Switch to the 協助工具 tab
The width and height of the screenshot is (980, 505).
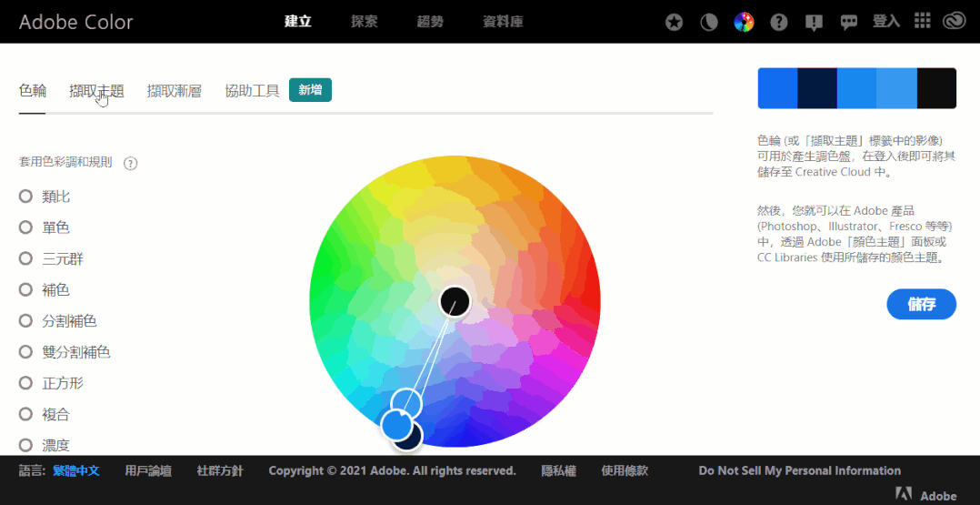252,91
